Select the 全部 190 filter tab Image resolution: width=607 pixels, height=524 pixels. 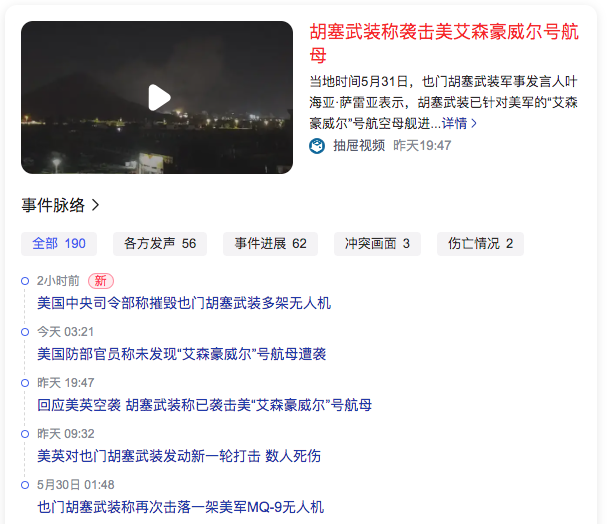click(x=59, y=244)
